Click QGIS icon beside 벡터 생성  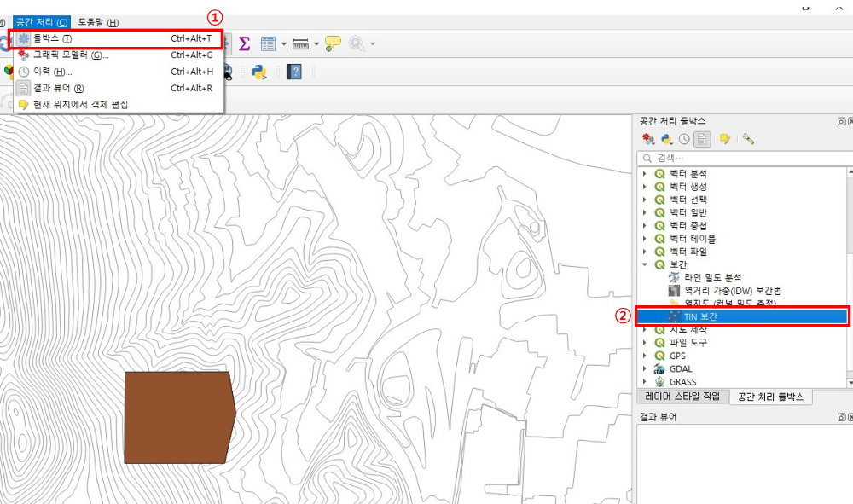pos(660,187)
